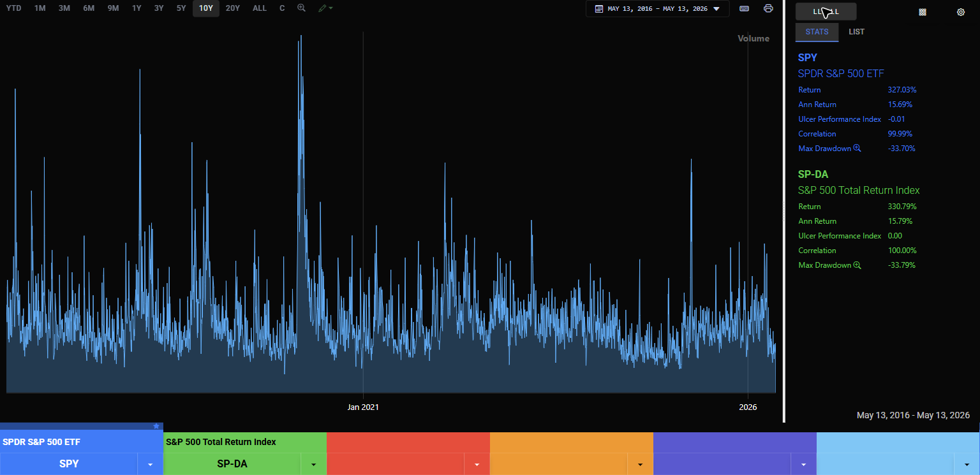Click the SPY Return value 327.03%

point(902,90)
